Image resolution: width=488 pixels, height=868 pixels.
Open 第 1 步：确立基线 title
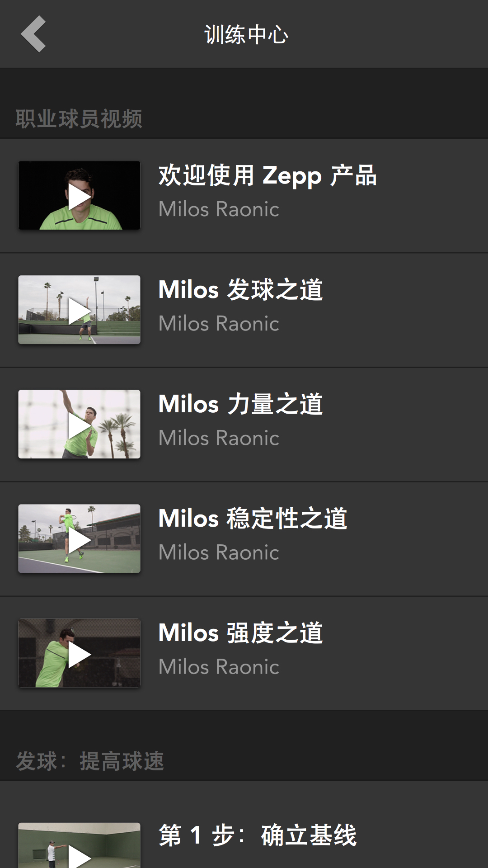coord(258,835)
